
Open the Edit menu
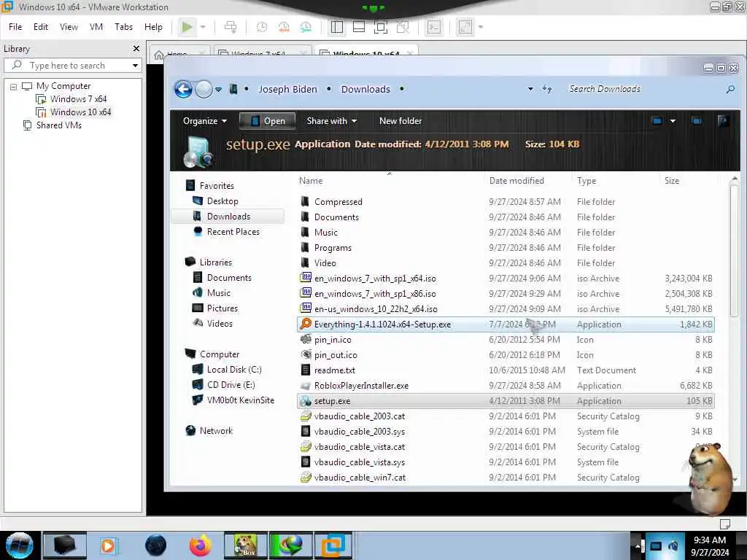pos(41,27)
